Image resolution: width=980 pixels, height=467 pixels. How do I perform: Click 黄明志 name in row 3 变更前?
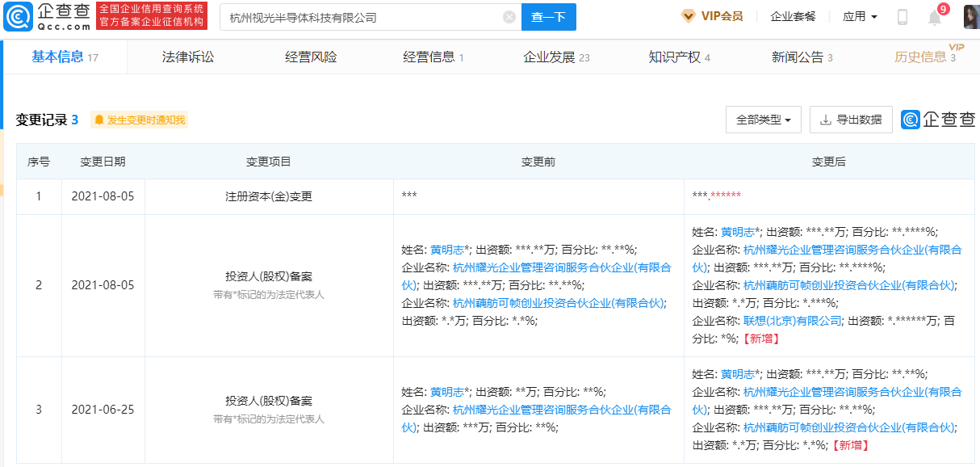pos(447,392)
